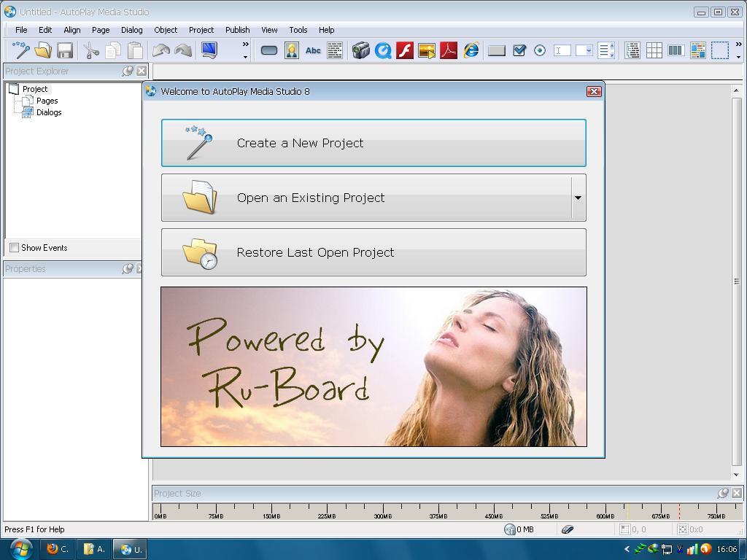Insert a Flash object icon
This screenshot has width=747, height=560.
tap(404, 50)
